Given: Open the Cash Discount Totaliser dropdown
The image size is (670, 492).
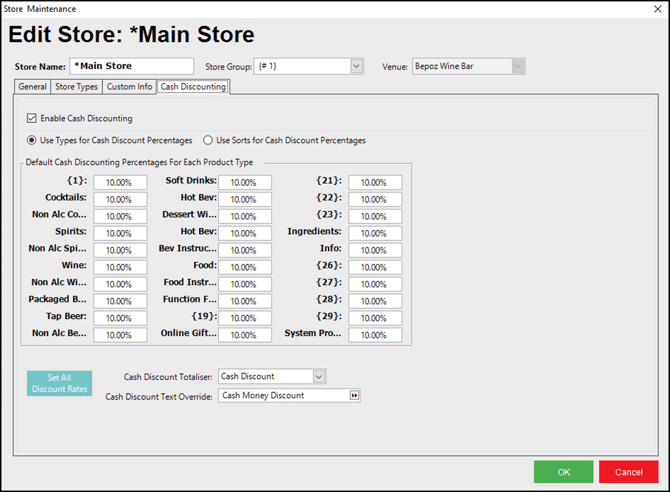Looking at the screenshot, I should (x=319, y=377).
